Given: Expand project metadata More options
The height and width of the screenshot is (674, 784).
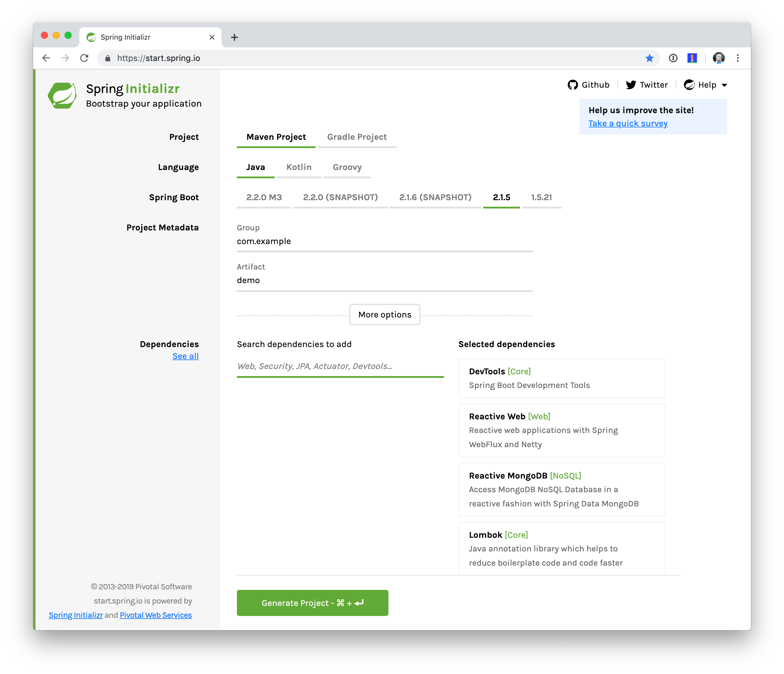Looking at the screenshot, I should click(385, 314).
